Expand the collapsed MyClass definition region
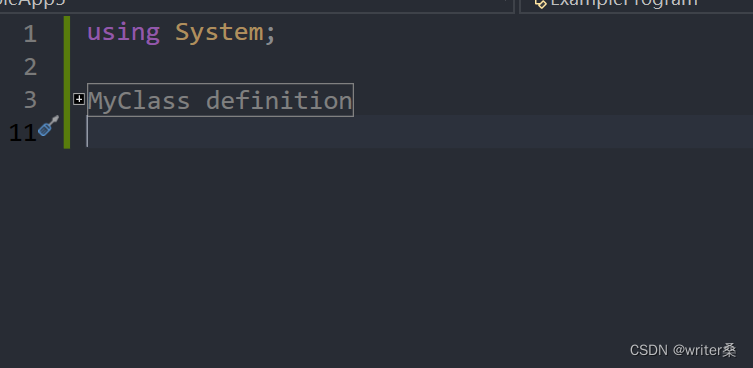753x368 pixels. (x=79, y=99)
